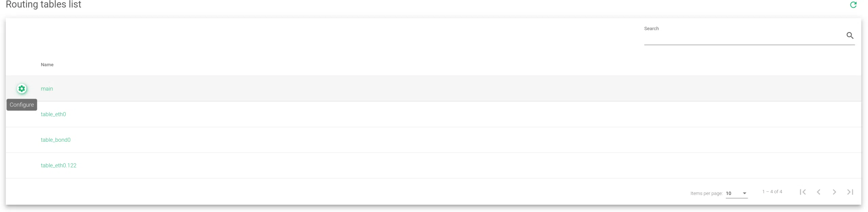Image resolution: width=868 pixels, height=212 pixels.
Task: Focus the Search input field
Action: pos(743,38)
